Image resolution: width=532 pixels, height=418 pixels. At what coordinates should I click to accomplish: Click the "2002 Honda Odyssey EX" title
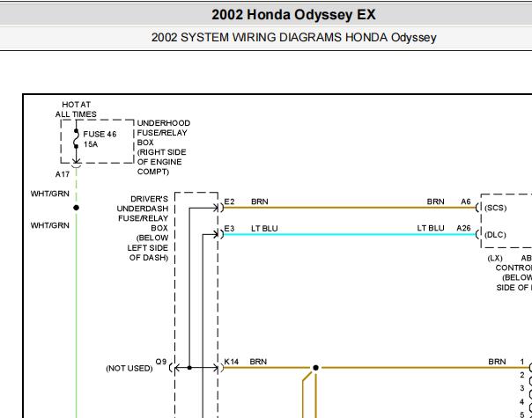tap(293, 15)
